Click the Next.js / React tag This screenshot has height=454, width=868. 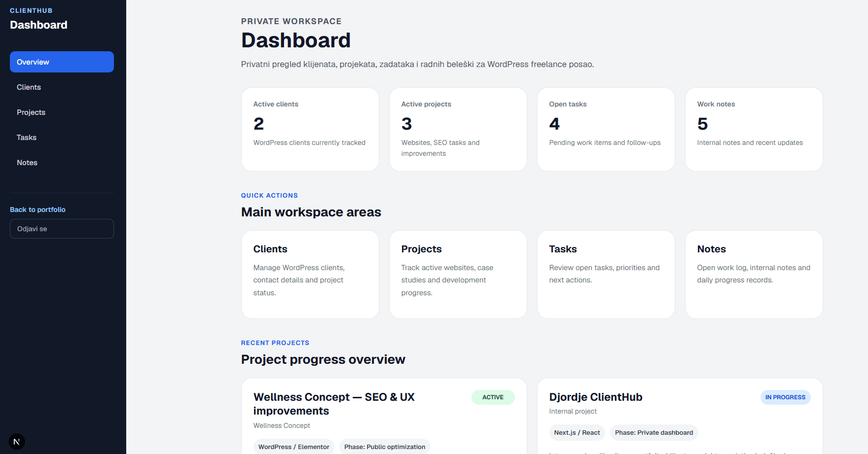577,432
